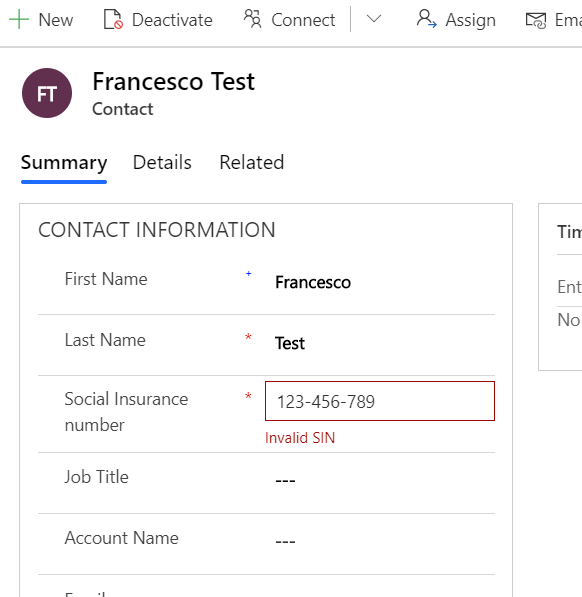This screenshot has width=582, height=597.
Task: Select the New command text
Action: [56, 20]
